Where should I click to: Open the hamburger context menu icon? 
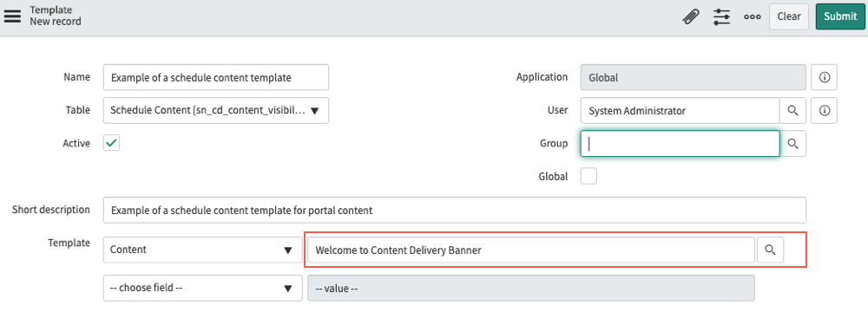12,16
